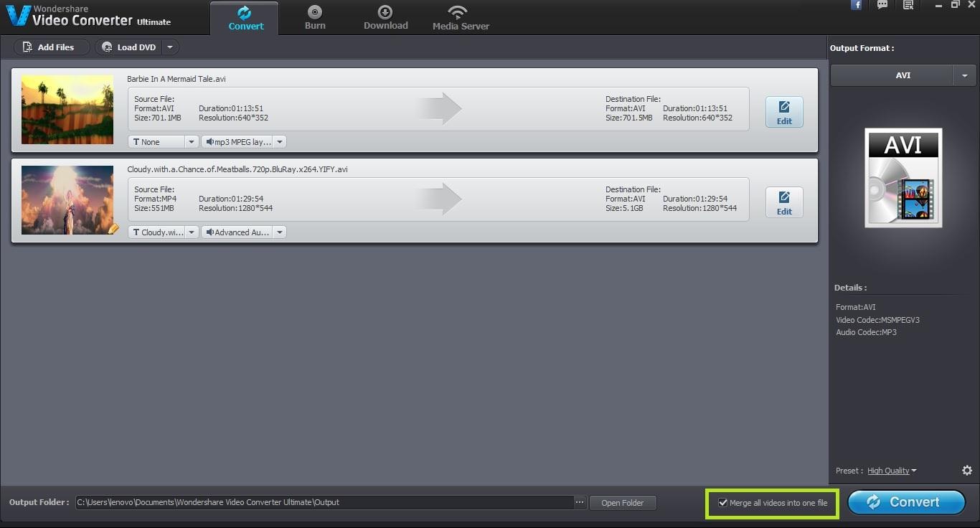Viewport: 980px width, 528px height.
Task: Click destination Size:701.5MB text
Action: click(x=629, y=118)
